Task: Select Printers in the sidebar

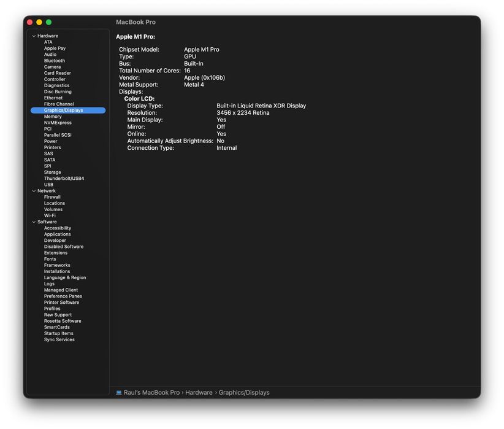Action: click(52, 147)
